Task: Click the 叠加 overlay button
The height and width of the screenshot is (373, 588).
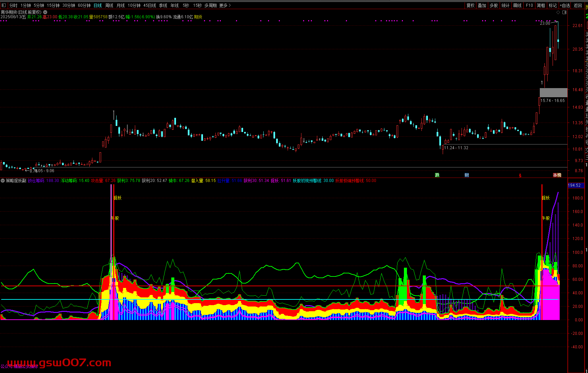Action: click(482, 5)
